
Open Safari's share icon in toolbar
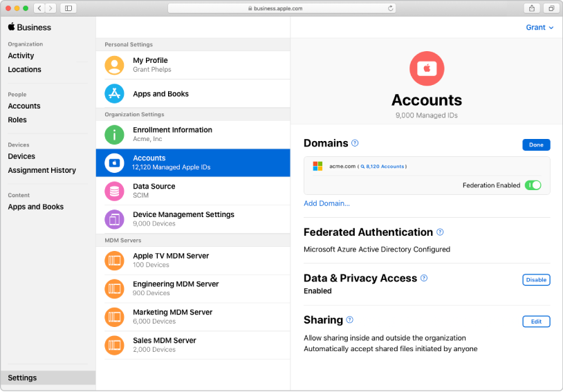532,8
